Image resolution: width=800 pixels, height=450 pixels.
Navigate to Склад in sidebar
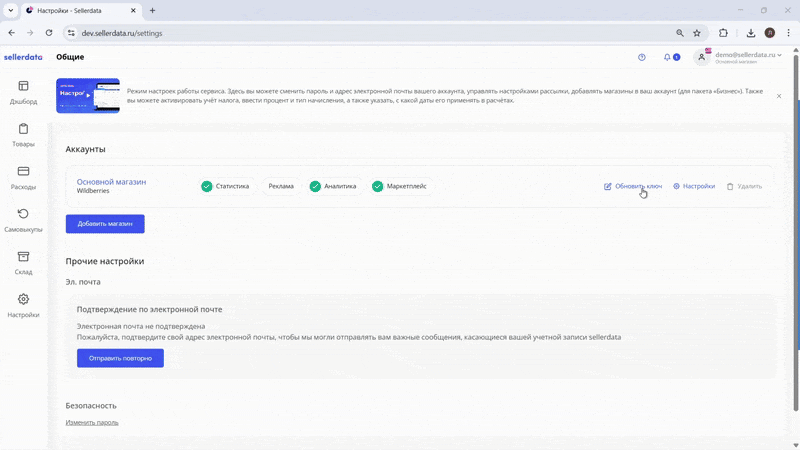pyautogui.click(x=23, y=263)
